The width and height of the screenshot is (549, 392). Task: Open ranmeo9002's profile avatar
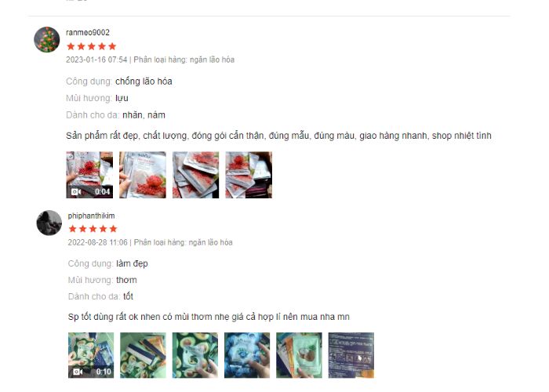click(46, 39)
